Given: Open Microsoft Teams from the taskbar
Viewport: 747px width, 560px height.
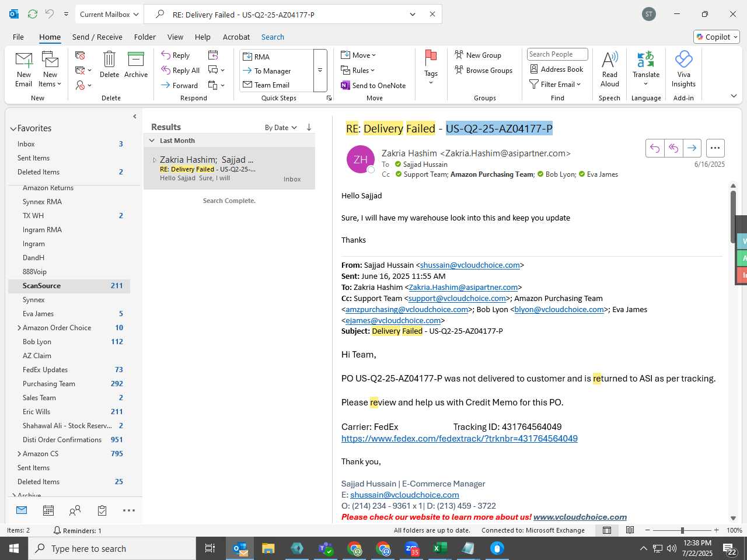Looking at the screenshot, I should (325, 548).
